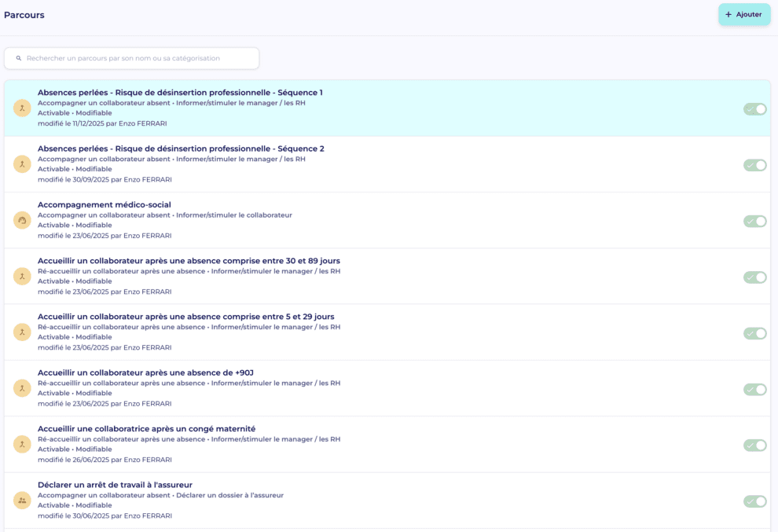
Task: Click the congé maternité parcours icon
Action: tap(22, 445)
